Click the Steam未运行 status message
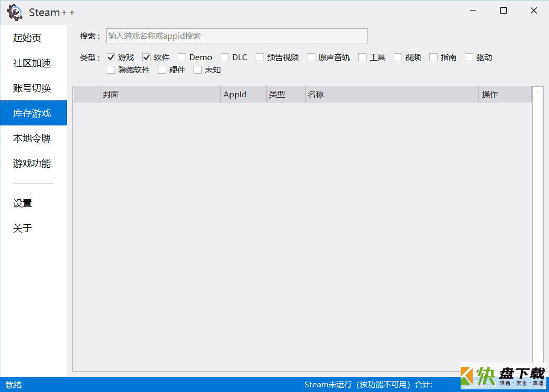 pos(357,385)
